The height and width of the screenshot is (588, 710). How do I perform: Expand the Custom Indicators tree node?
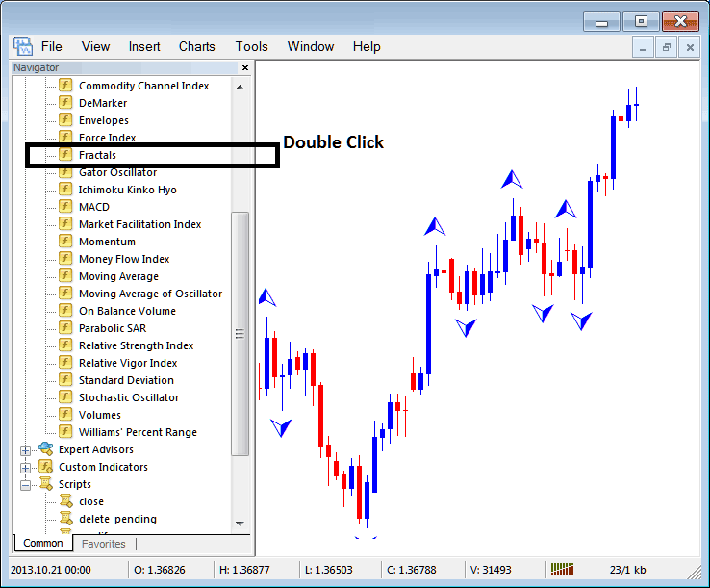click(25, 468)
